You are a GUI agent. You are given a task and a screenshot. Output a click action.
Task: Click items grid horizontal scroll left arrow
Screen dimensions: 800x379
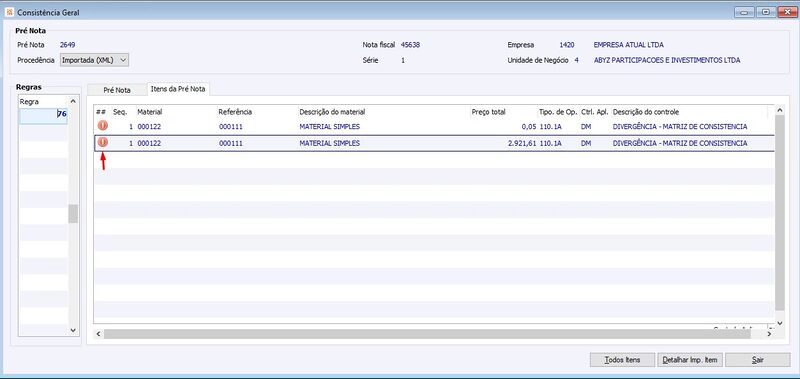(99, 334)
